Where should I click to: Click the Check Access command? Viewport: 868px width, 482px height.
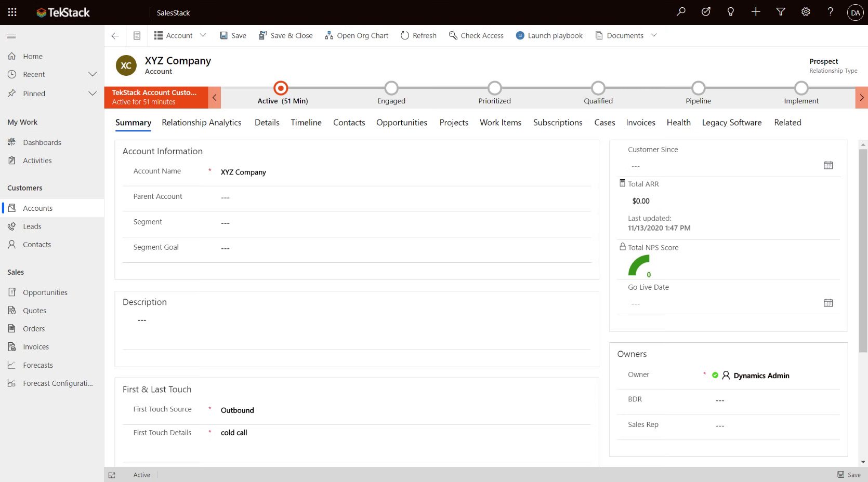(x=476, y=35)
